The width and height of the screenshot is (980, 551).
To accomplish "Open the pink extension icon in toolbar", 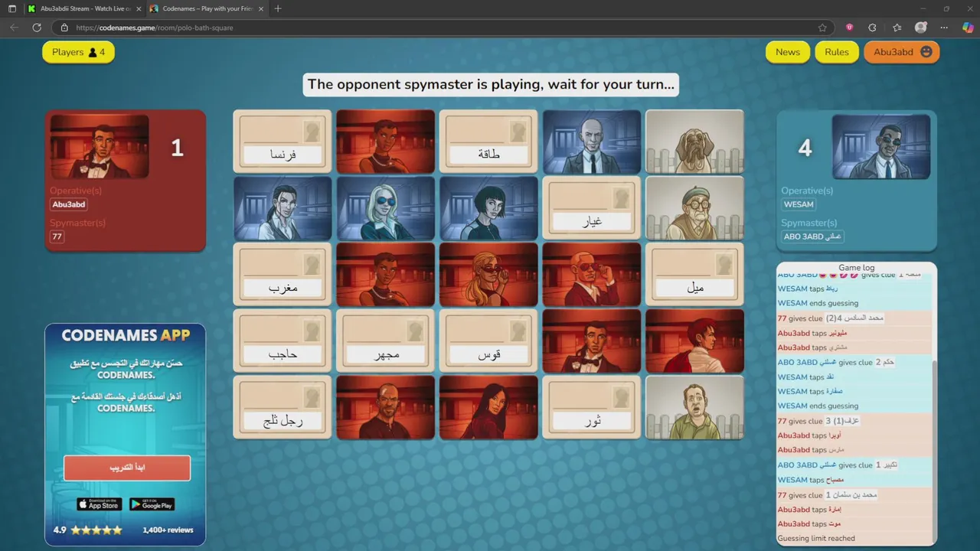I will click(x=849, y=28).
